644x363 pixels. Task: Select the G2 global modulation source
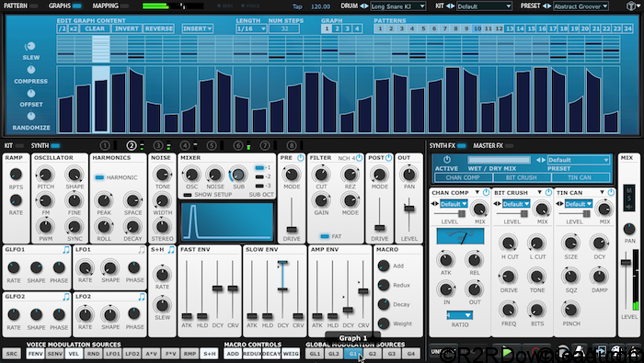point(372,354)
